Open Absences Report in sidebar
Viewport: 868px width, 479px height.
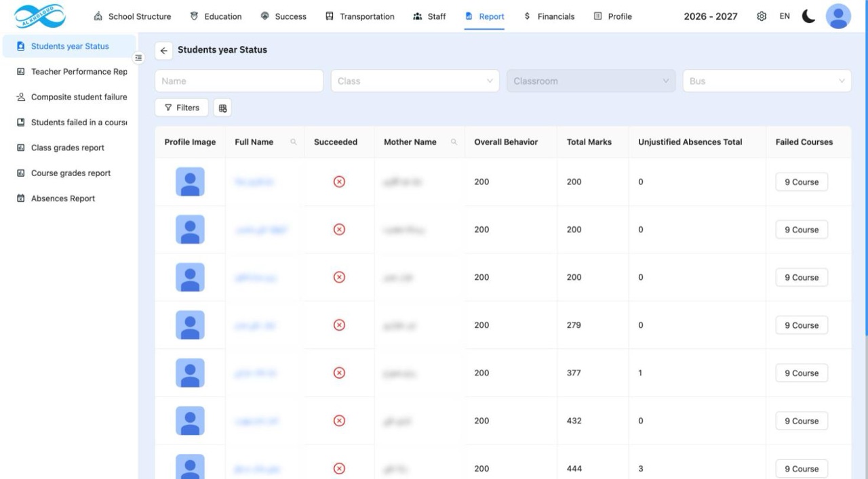(71, 199)
